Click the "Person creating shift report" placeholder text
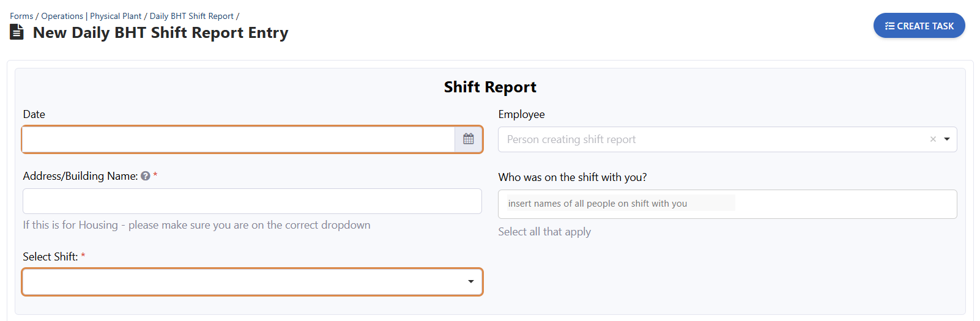The width and height of the screenshot is (980, 321). (571, 139)
